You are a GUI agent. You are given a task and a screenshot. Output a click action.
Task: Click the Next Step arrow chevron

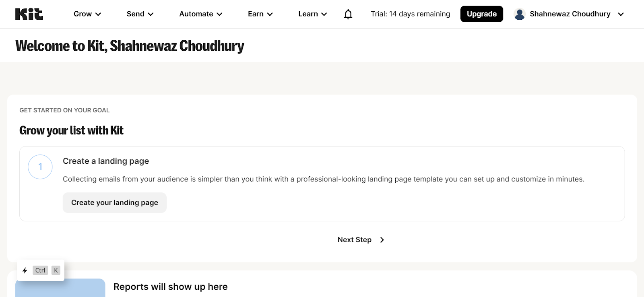pos(382,240)
